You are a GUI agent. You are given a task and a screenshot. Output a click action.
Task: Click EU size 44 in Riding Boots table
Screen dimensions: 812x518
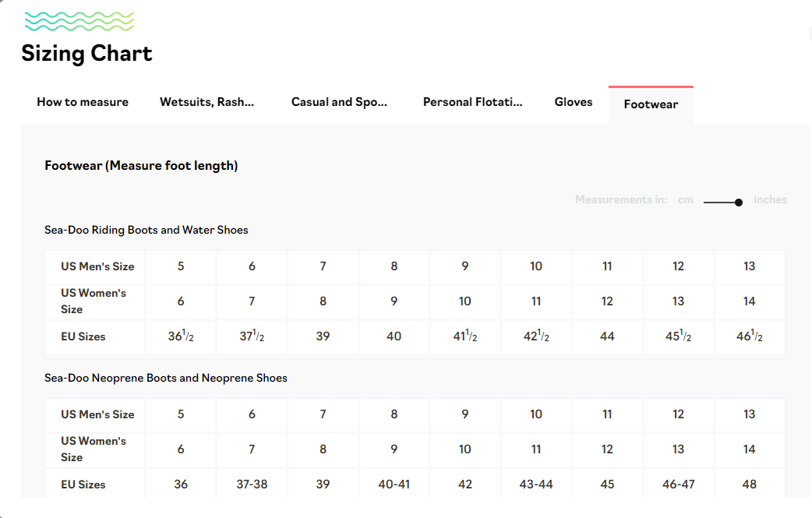click(x=607, y=337)
